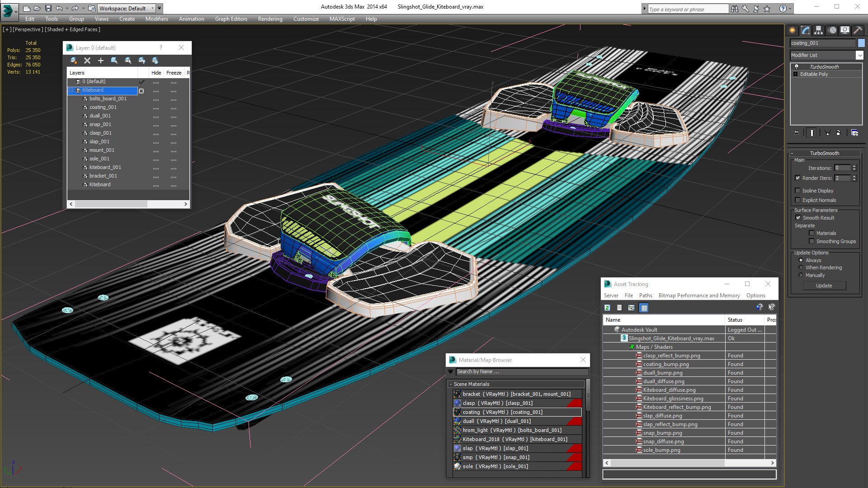Click the Perspective viewport label
The height and width of the screenshot is (488, 868).
[28, 29]
